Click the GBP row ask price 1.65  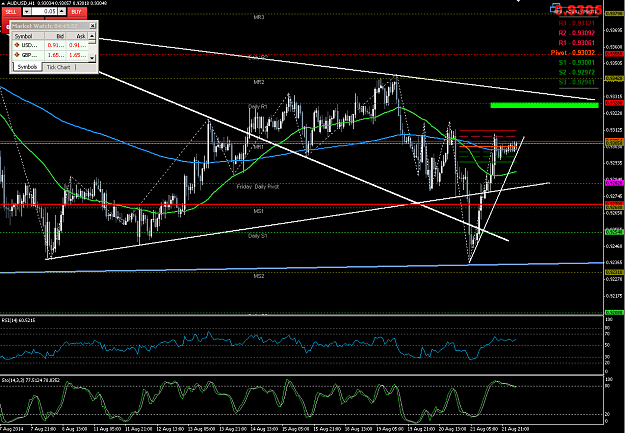77,55
